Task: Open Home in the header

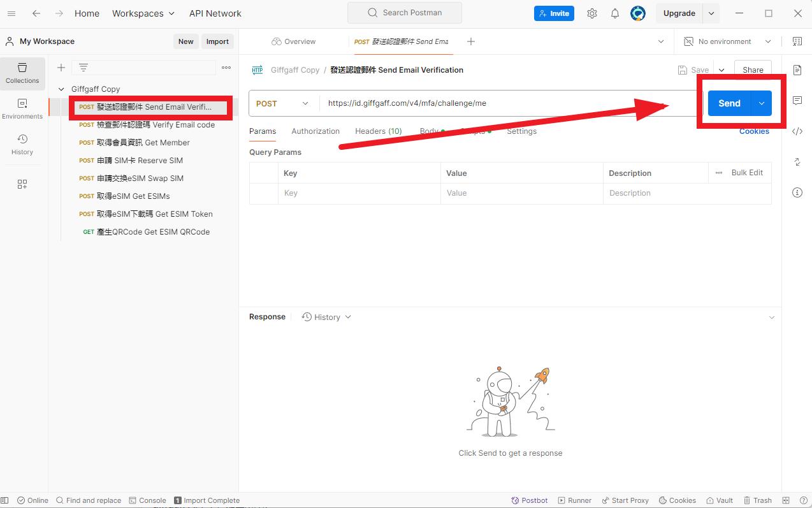Action: pyautogui.click(x=87, y=13)
